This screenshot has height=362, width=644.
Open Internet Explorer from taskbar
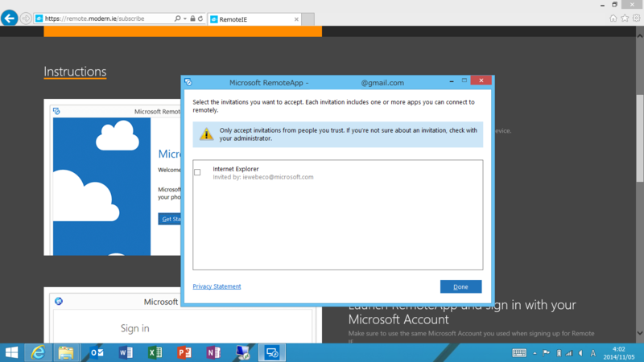coord(38,352)
